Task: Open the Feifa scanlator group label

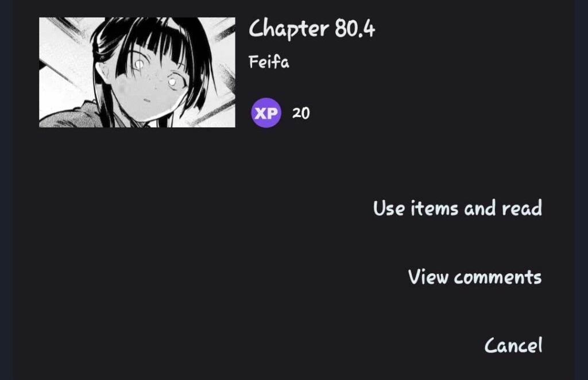Action: pos(269,62)
